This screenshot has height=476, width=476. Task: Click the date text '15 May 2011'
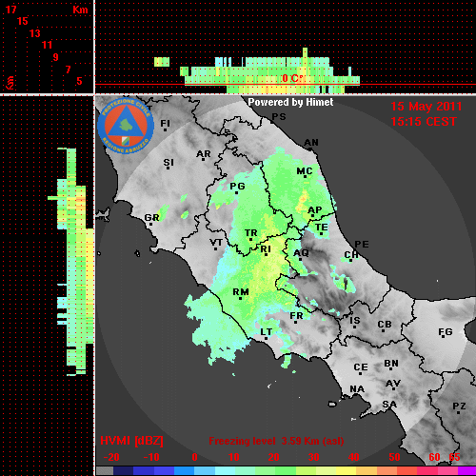coord(426,107)
